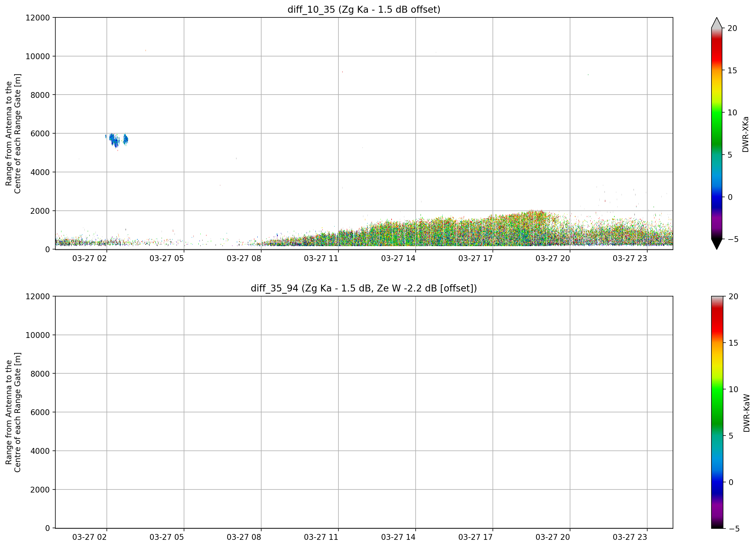This screenshot has height=547, width=756.
Task: Click bottom plot x-axis label '03-27 02'
Action: pyautogui.click(x=89, y=537)
